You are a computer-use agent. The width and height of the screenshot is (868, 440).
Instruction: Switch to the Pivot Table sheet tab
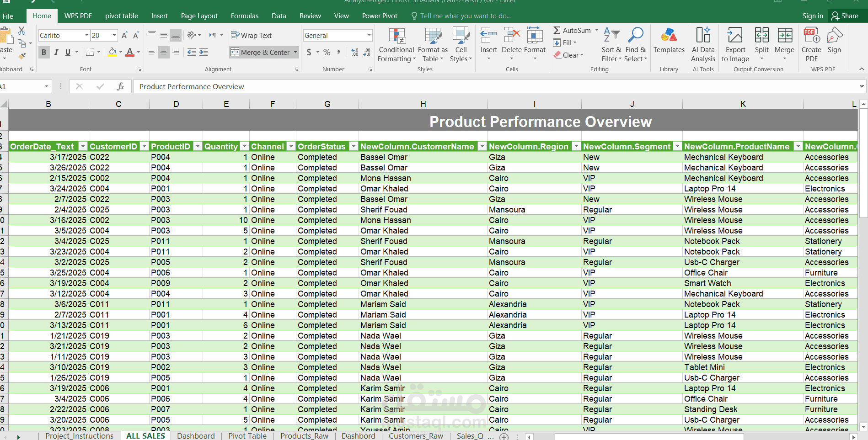point(247,436)
